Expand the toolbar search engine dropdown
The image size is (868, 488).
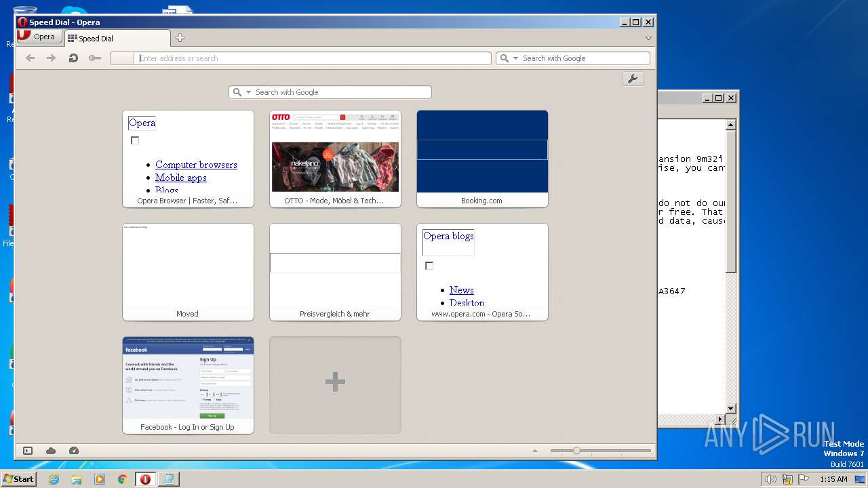(x=516, y=58)
